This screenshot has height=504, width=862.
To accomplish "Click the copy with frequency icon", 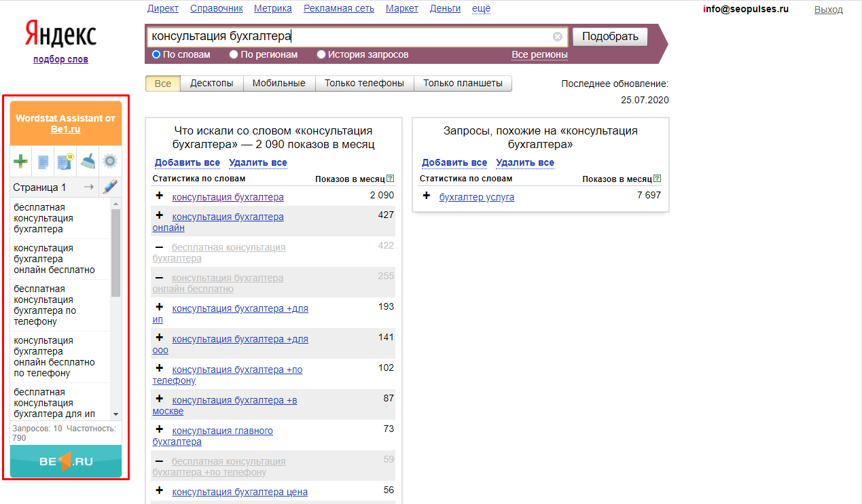I will pyautogui.click(x=65, y=162).
